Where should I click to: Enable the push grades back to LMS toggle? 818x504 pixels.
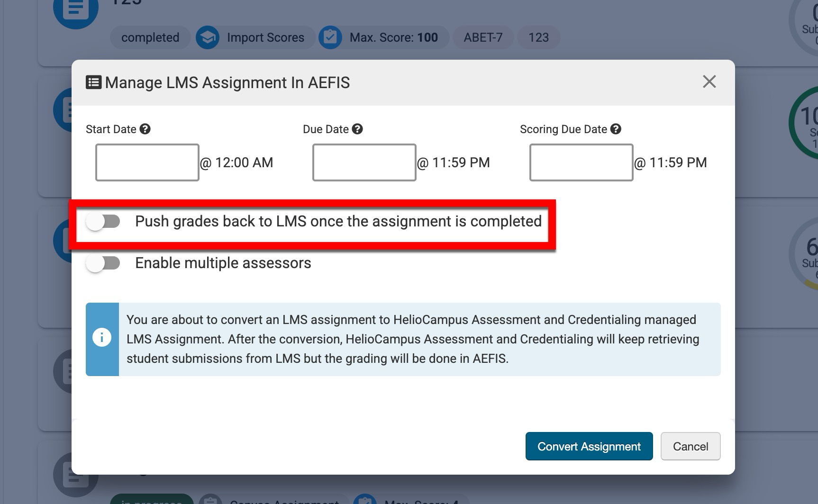(x=103, y=221)
